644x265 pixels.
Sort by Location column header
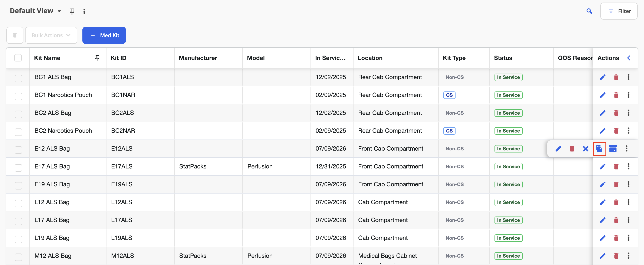click(x=370, y=58)
